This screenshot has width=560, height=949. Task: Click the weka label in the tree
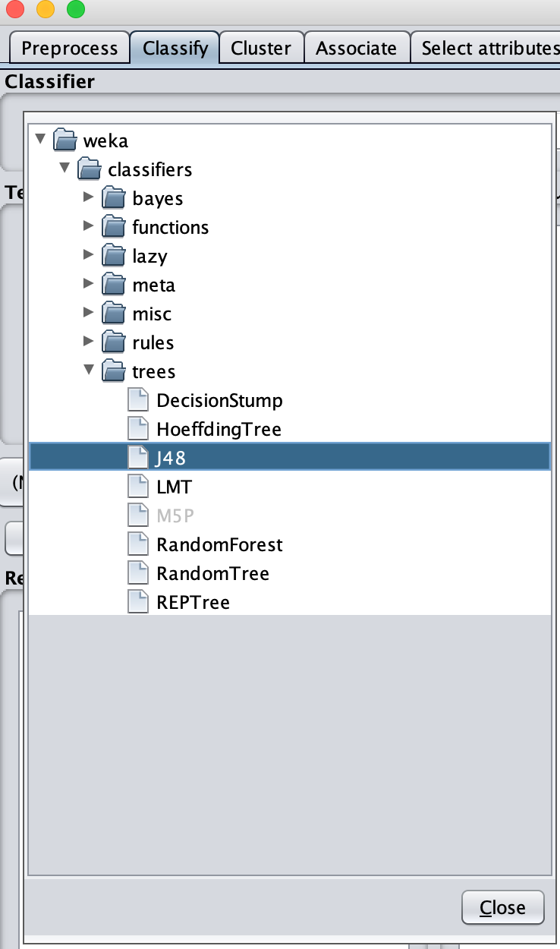click(105, 141)
